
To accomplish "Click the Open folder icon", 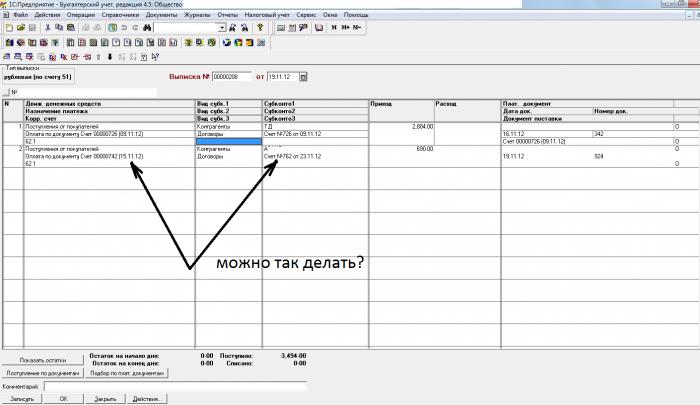I will (21, 28).
